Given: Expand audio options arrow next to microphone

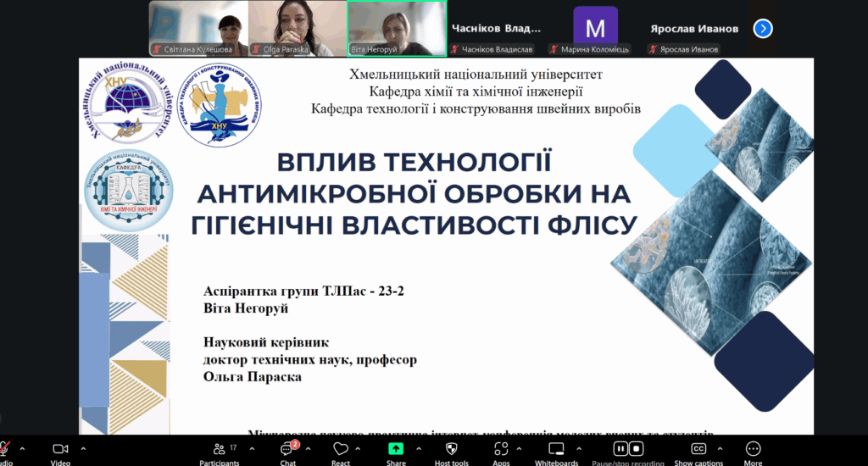Looking at the screenshot, I should pyautogui.click(x=22, y=449).
